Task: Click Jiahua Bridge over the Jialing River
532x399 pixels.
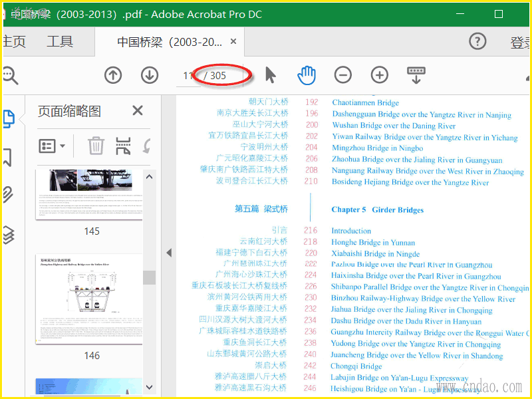Action: pyautogui.click(x=412, y=310)
